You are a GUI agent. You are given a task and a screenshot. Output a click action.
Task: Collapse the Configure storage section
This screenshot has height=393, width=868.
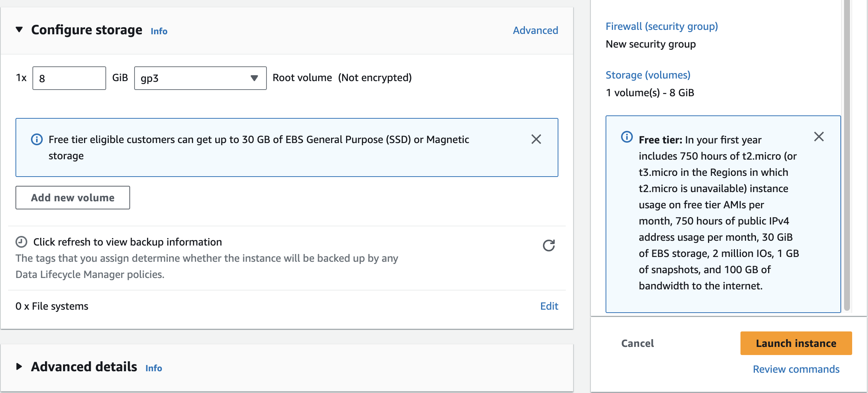pyautogui.click(x=19, y=29)
